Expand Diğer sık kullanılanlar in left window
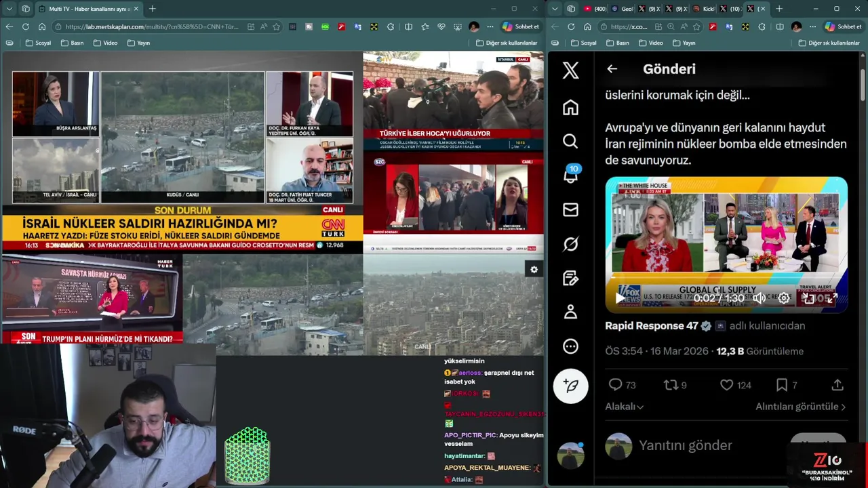 [507, 43]
